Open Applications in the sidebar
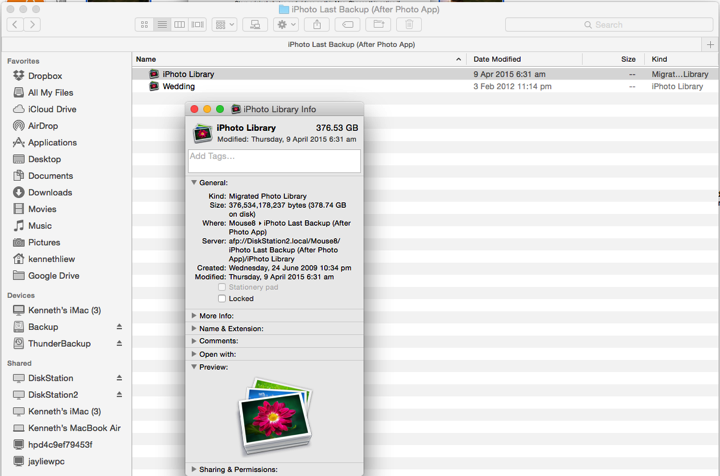The width and height of the screenshot is (720, 476). [52, 142]
